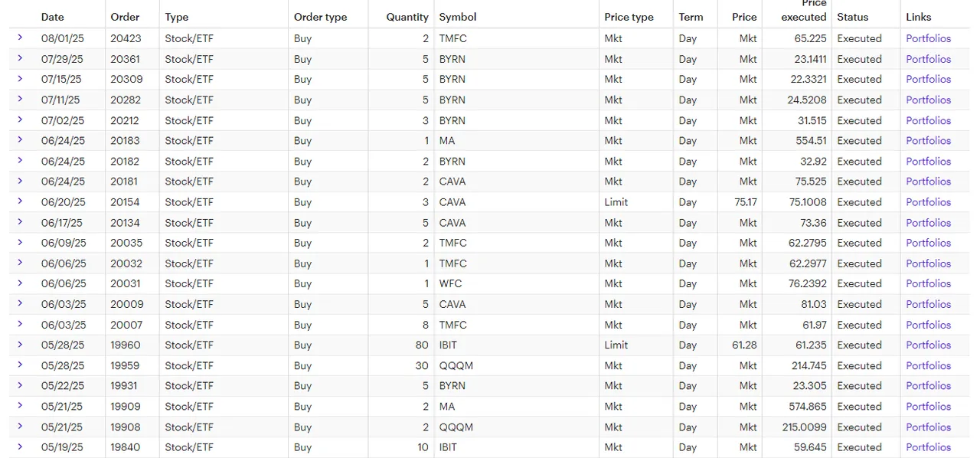Expand the last row order 19840
980x458 pixels.
click(x=20, y=447)
